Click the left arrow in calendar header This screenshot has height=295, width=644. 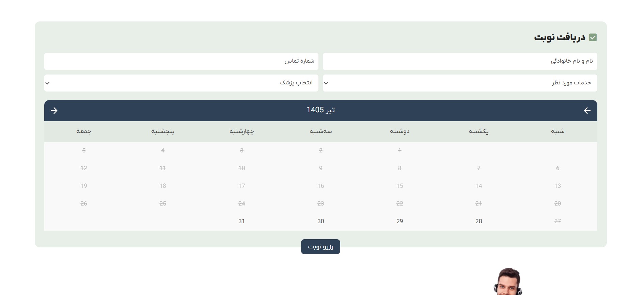[587, 111]
